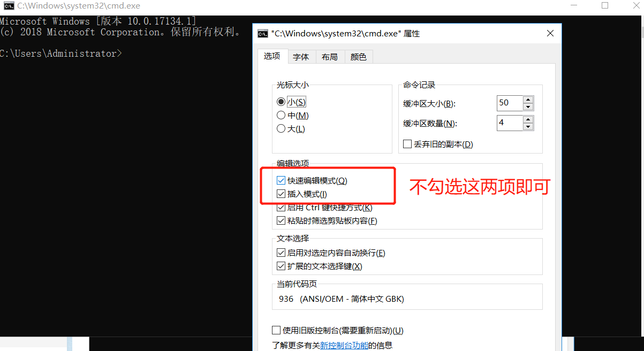Choose 大(L) cursor size
The height and width of the screenshot is (351, 644).
click(x=281, y=128)
